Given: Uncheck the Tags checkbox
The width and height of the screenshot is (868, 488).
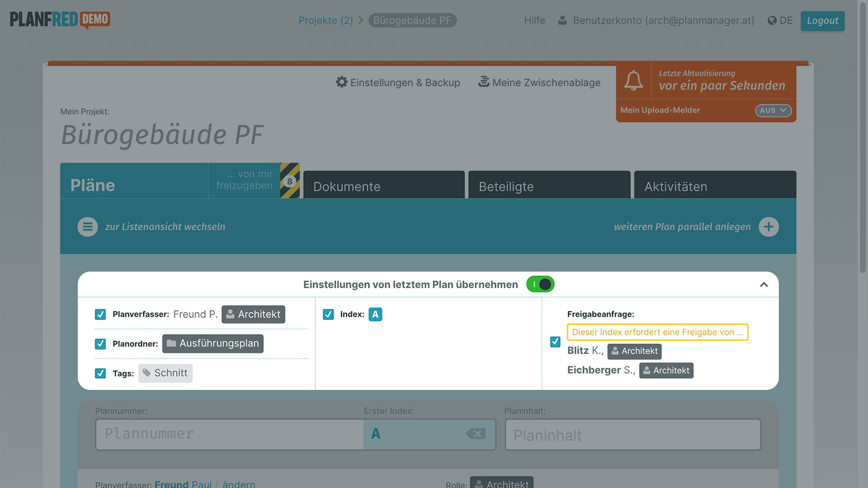Looking at the screenshot, I should 100,373.
